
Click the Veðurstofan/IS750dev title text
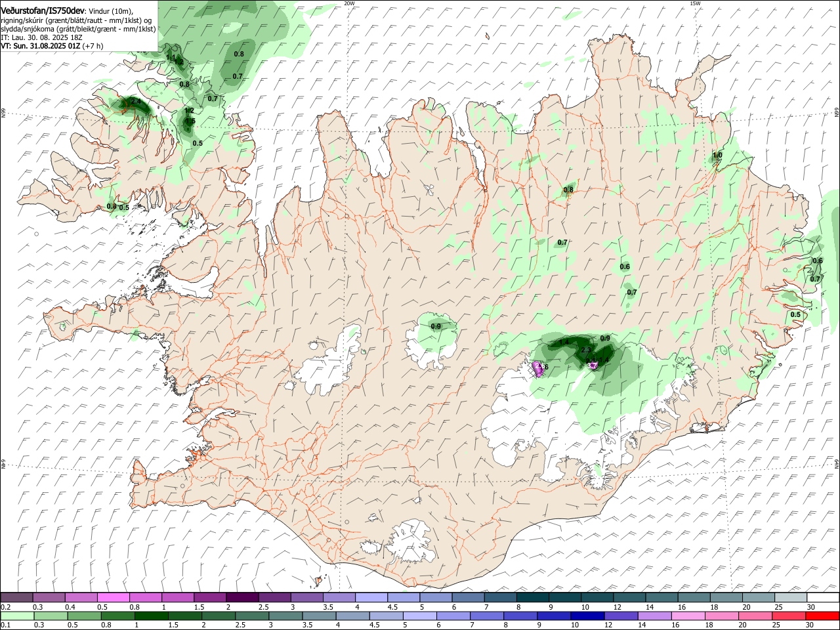point(42,10)
